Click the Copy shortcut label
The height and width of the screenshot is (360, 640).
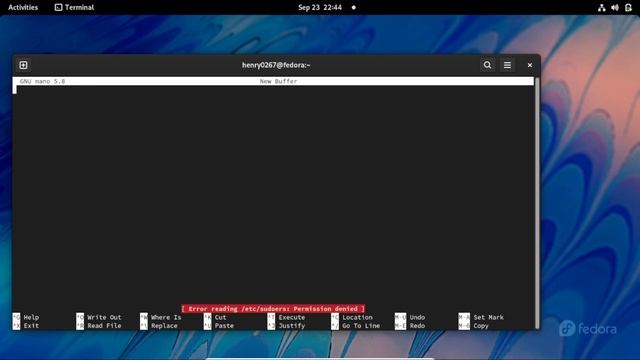[x=481, y=326]
